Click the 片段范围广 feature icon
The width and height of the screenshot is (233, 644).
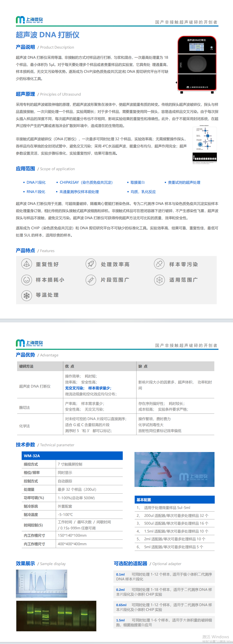click(x=91, y=280)
